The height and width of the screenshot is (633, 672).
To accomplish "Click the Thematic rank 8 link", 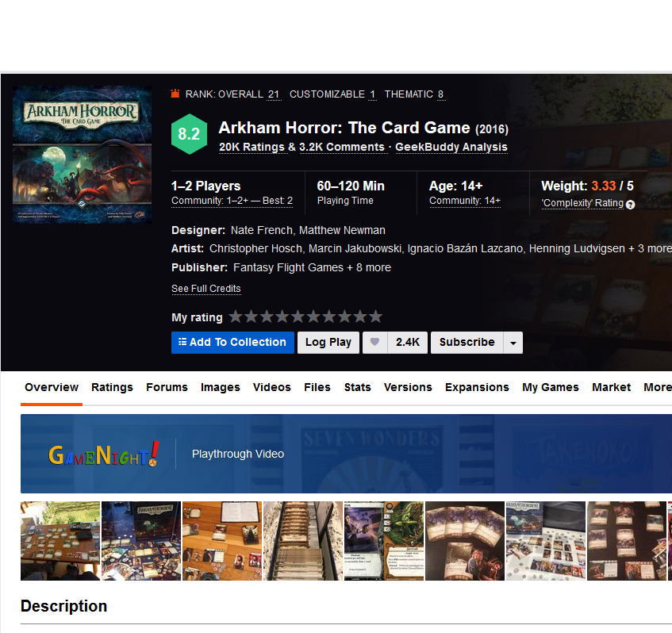I will coord(440,94).
